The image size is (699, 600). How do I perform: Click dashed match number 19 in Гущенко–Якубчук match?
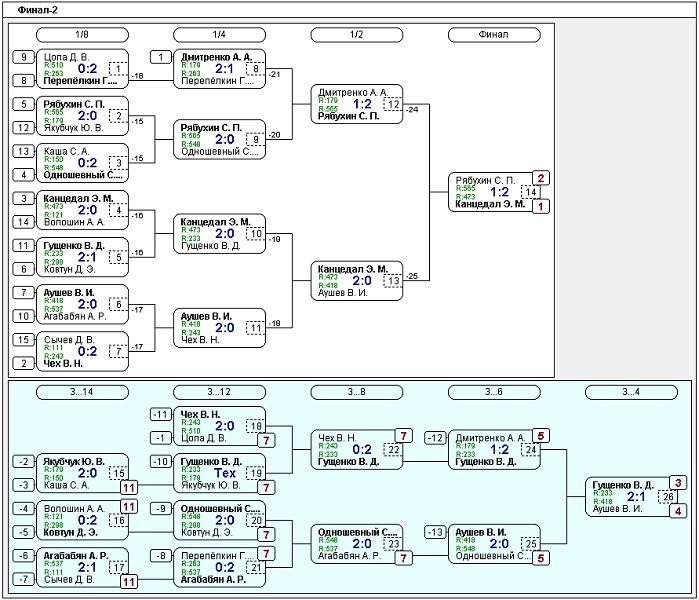click(256, 473)
